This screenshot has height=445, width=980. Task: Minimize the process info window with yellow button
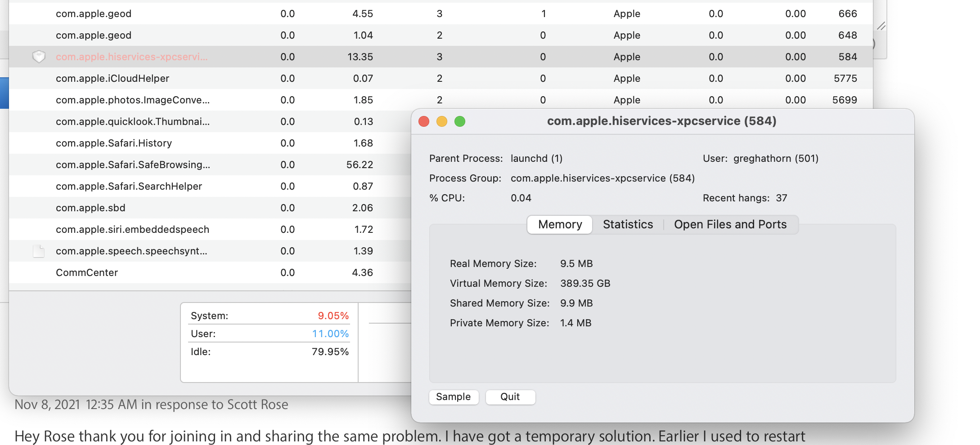point(442,121)
